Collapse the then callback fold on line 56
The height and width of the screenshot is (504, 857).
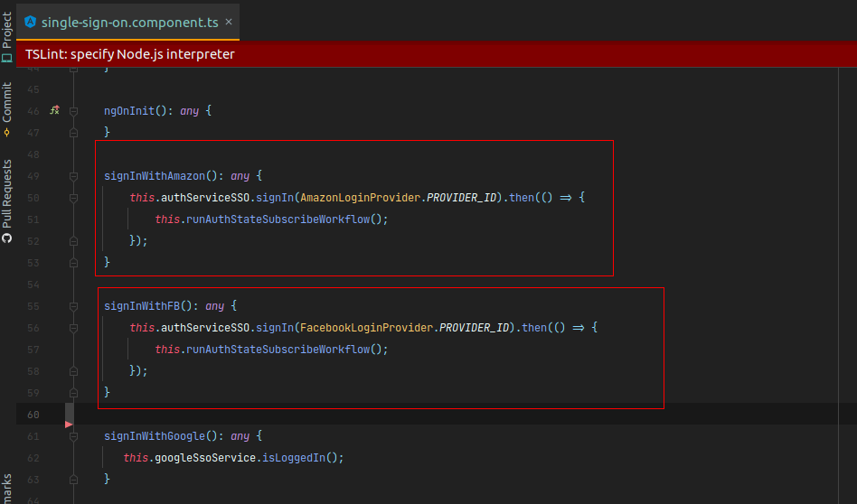73,328
